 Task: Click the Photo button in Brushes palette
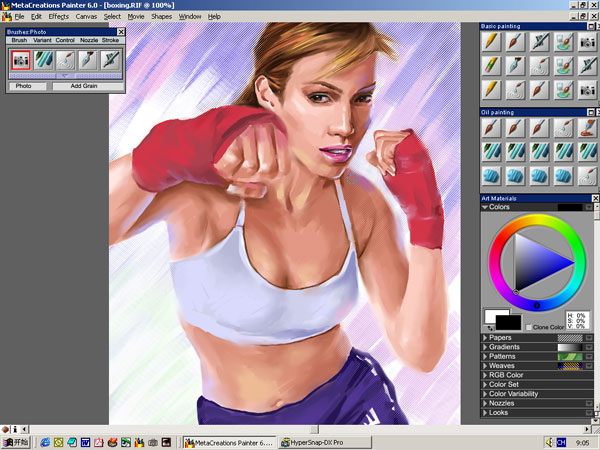[x=23, y=86]
